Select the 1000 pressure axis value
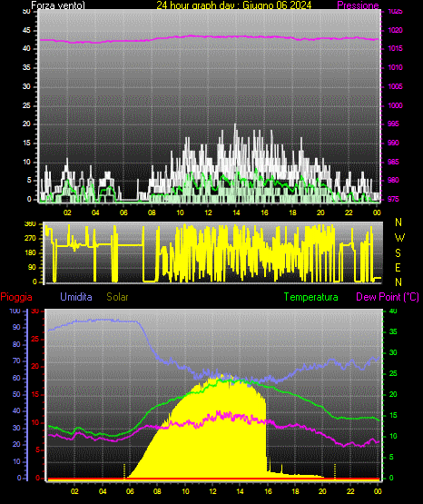Screen dimensions: 423x504 (x=395, y=105)
